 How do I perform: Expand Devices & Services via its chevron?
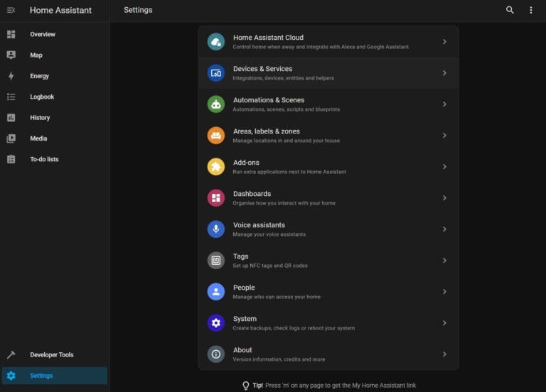(444, 73)
